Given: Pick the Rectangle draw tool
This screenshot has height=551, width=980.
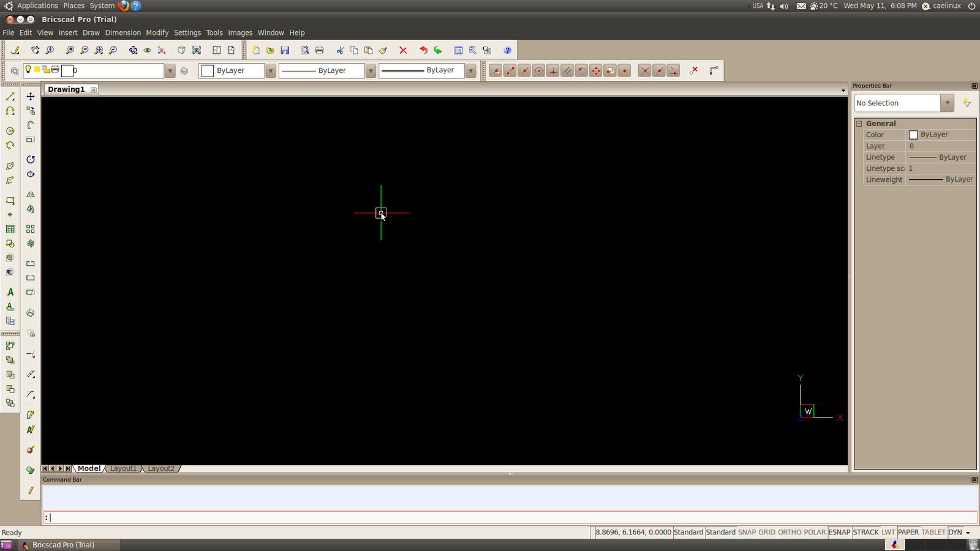Looking at the screenshot, I should [x=10, y=200].
